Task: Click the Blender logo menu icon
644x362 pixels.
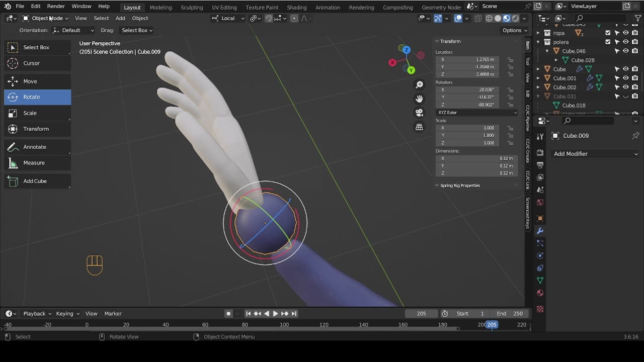Action: click(8, 6)
